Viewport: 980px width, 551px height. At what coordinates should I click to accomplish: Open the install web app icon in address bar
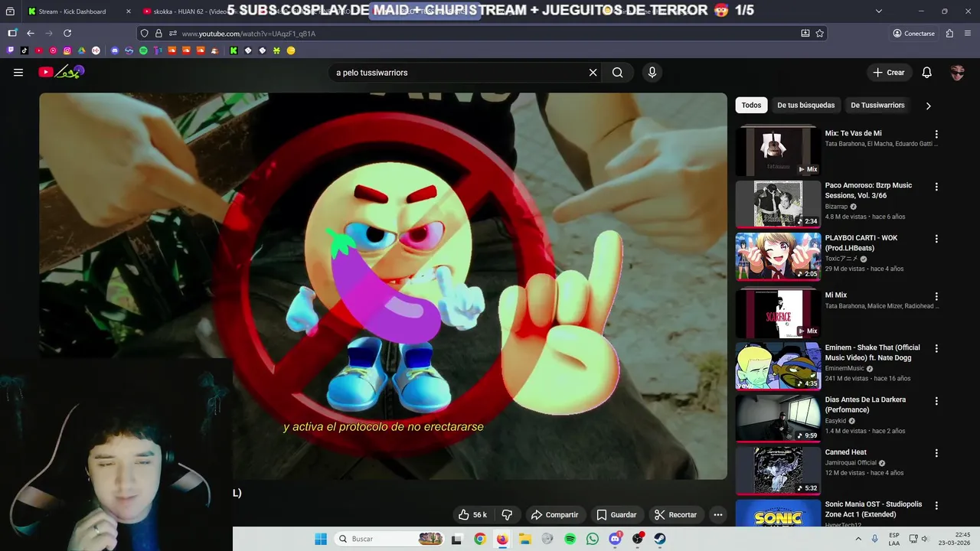(x=805, y=34)
